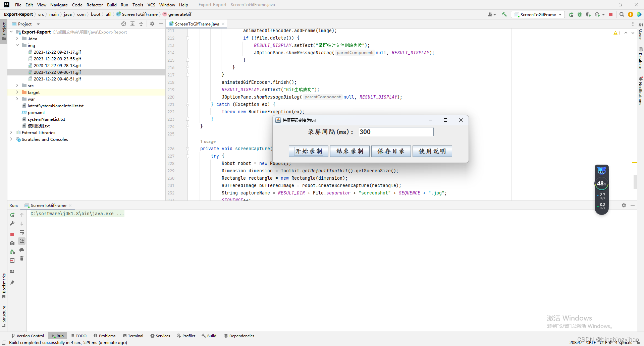Image resolution: width=644 pixels, height=346 pixels.
Task: Expand the target folder
Action: pos(17,92)
